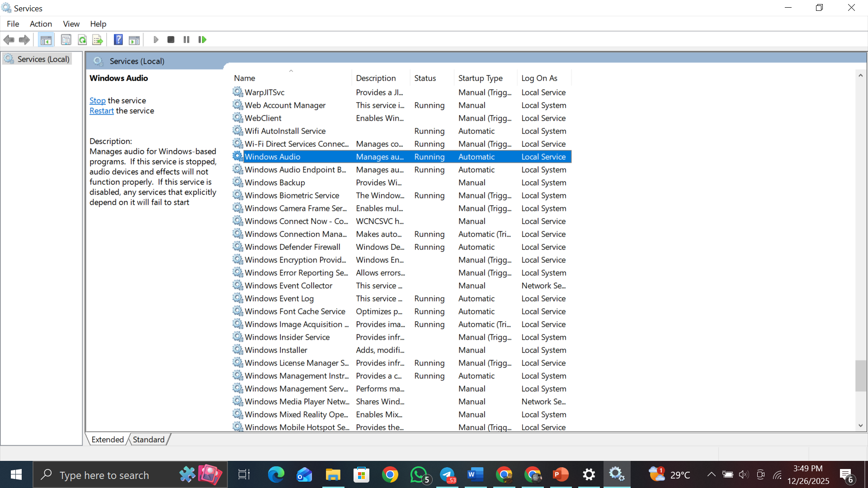Select Windows Backup service
The image size is (868, 488).
(x=402, y=183)
